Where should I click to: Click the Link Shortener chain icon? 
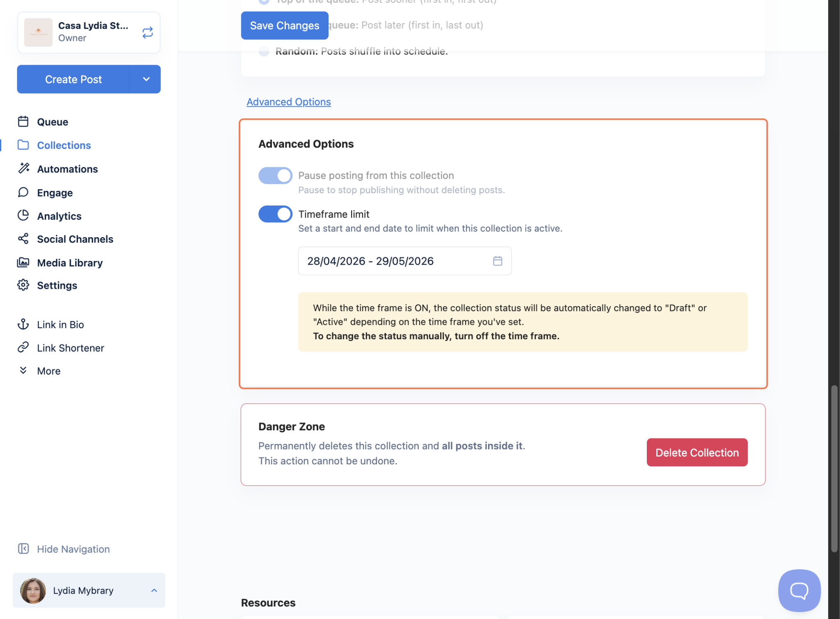pyautogui.click(x=23, y=347)
